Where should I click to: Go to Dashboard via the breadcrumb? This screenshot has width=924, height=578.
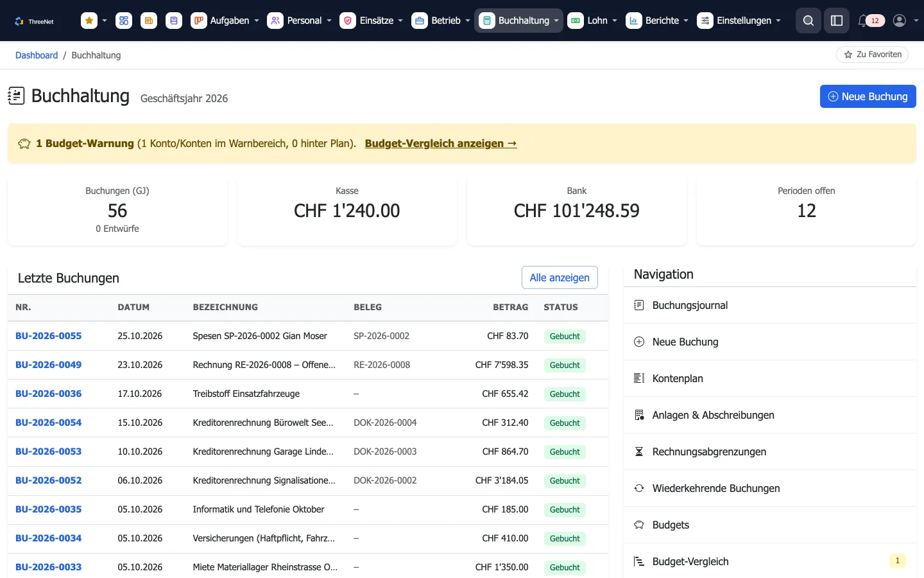[x=37, y=55]
